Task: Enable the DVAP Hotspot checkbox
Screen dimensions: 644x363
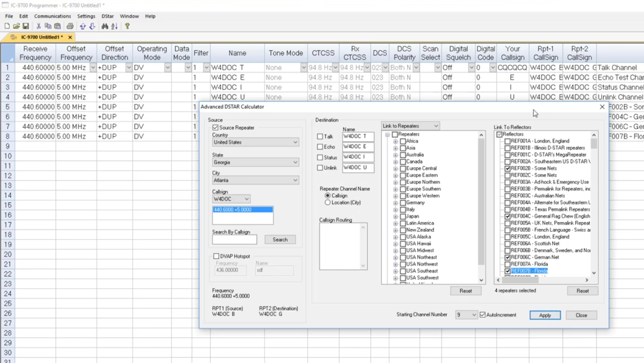Action: [216, 256]
